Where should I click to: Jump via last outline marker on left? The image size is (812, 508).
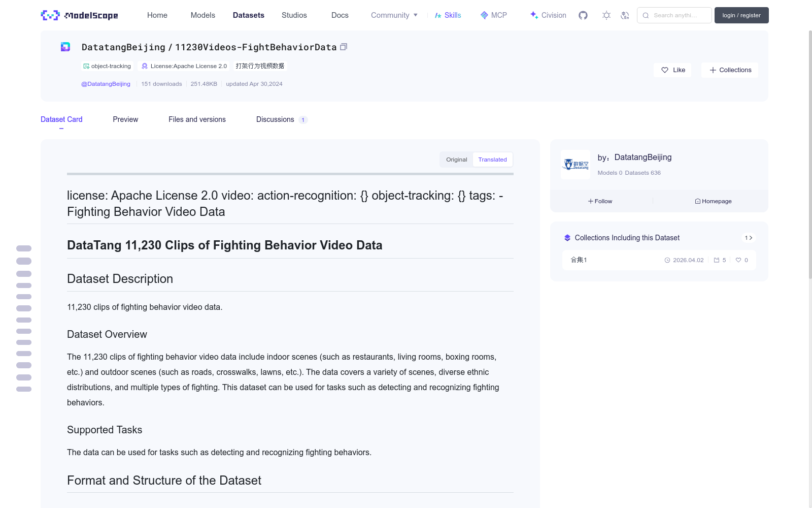point(24,389)
